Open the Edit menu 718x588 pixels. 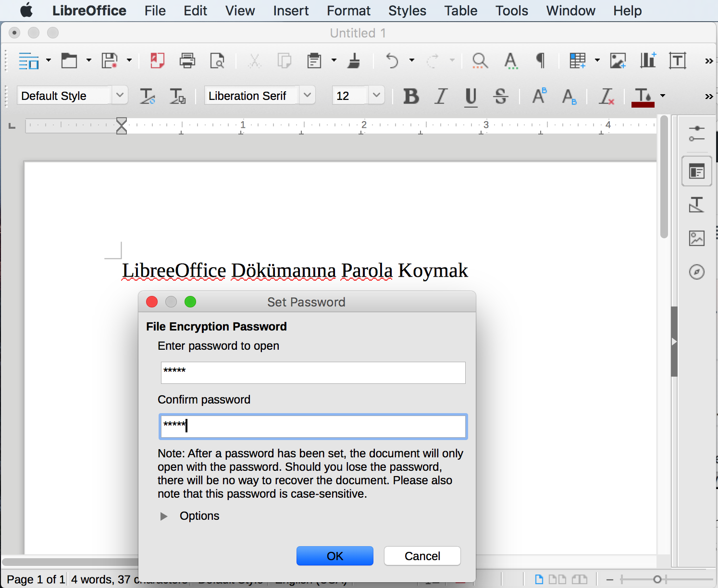(x=195, y=11)
